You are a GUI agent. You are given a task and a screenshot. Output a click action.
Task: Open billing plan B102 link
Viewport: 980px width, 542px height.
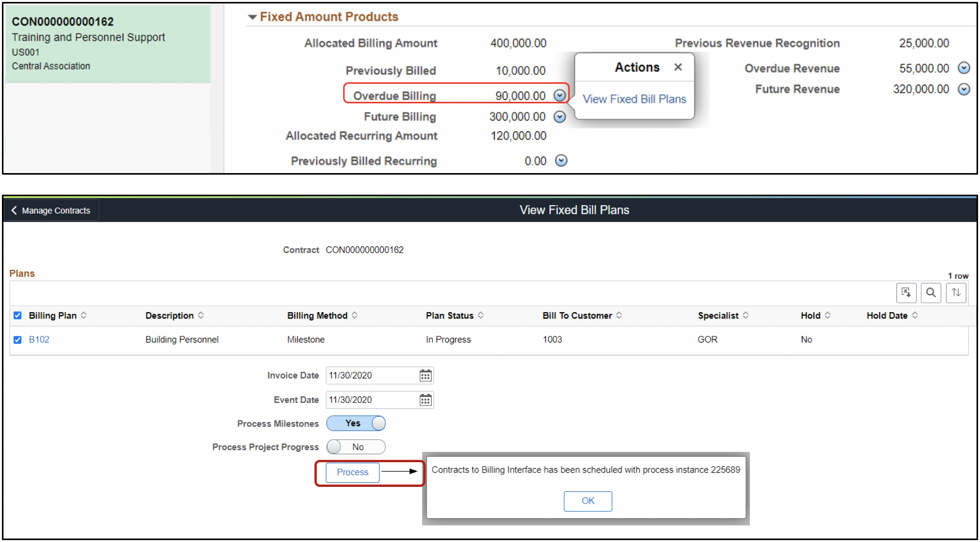pos(39,340)
